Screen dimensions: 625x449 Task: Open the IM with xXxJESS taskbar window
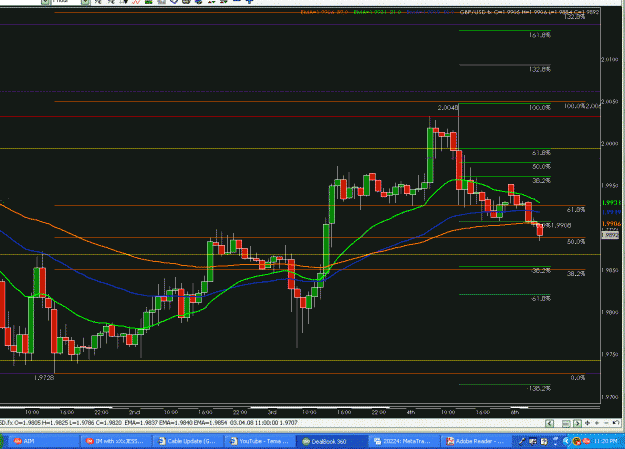click(x=116, y=441)
